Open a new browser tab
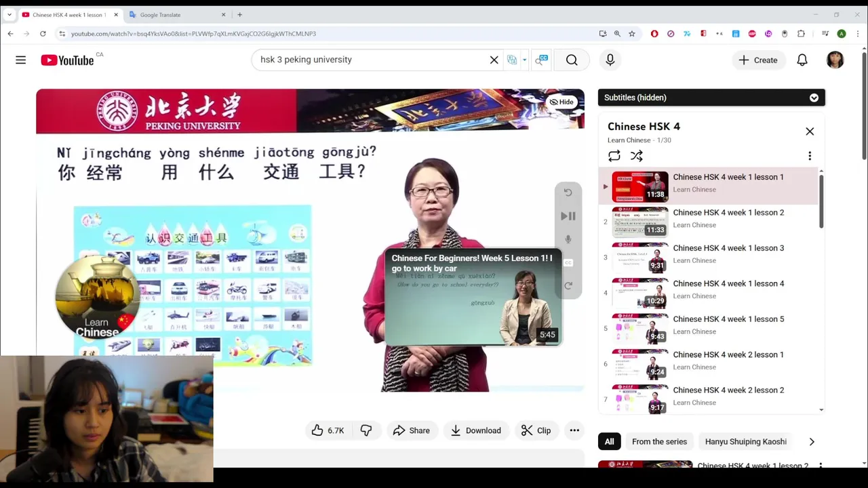This screenshot has width=868, height=488. [x=239, y=15]
